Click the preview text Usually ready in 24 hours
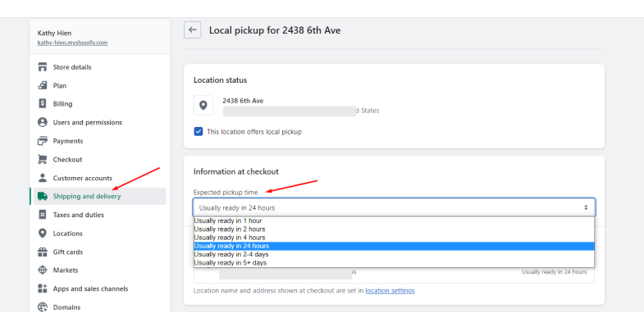The height and width of the screenshot is (313, 644). 554,271
